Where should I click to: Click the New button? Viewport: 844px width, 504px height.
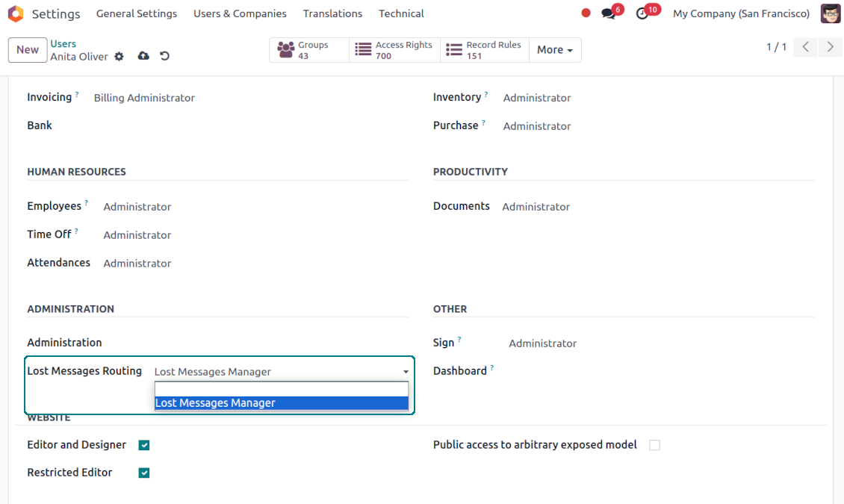coord(28,50)
